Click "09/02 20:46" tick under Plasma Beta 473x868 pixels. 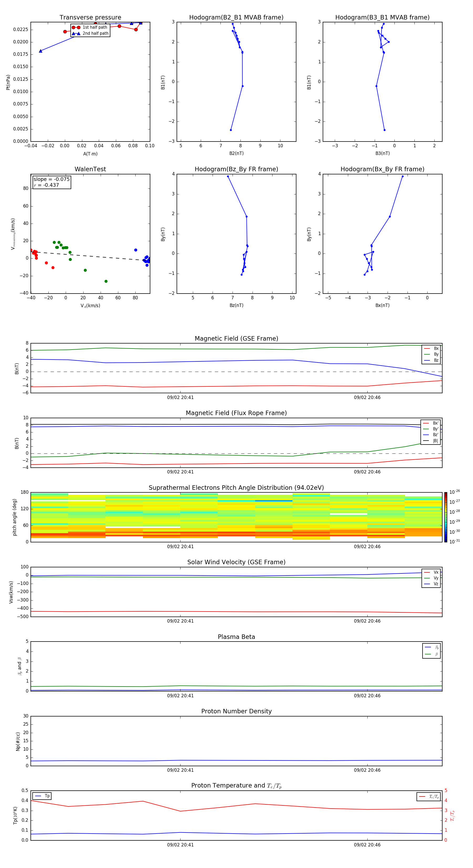pos(367,696)
